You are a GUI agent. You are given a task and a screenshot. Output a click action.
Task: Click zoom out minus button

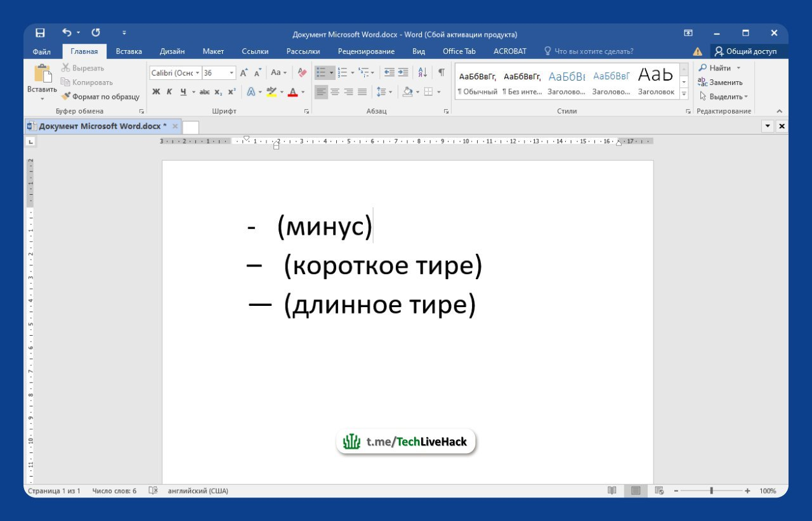coord(676,491)
